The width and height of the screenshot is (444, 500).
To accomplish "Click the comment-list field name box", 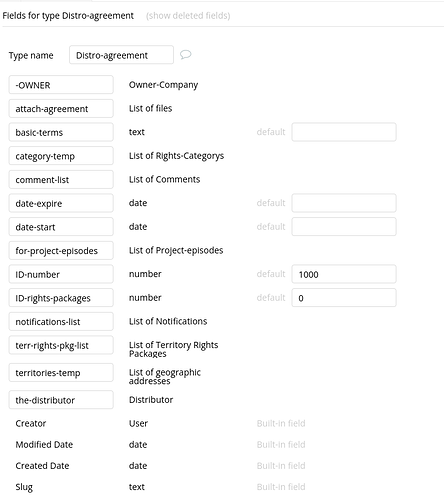I will [61, 179].
